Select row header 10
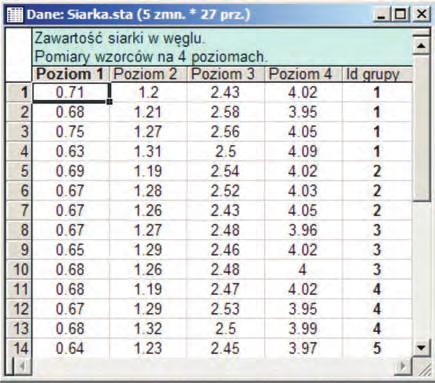435x383 pixels. (x=19, y=269)
